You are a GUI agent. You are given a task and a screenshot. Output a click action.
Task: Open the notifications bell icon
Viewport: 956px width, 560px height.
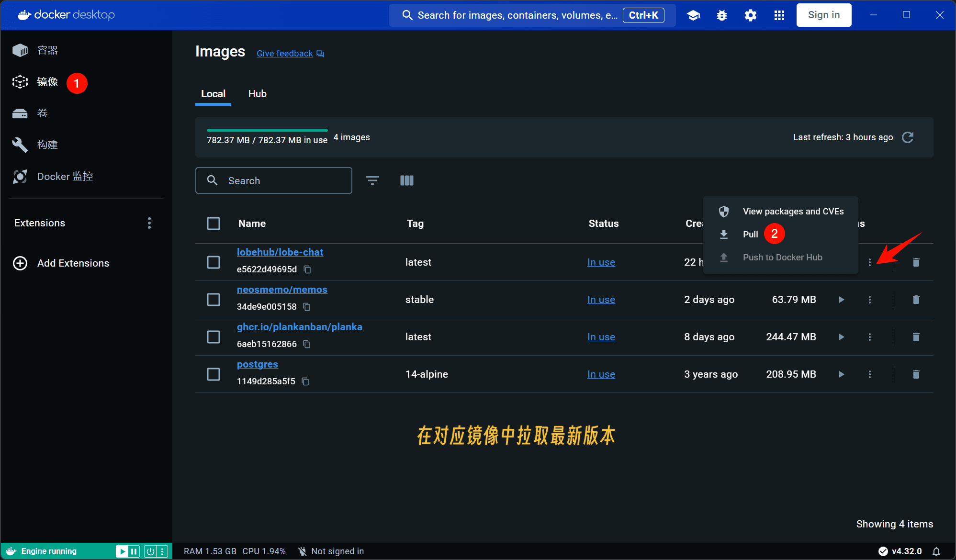tap(936, 551)
